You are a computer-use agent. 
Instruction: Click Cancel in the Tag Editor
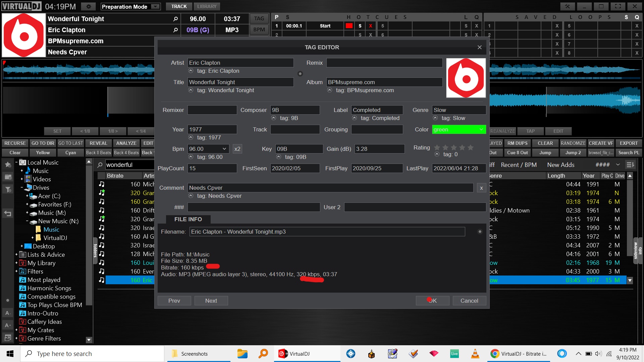(469, 301)
